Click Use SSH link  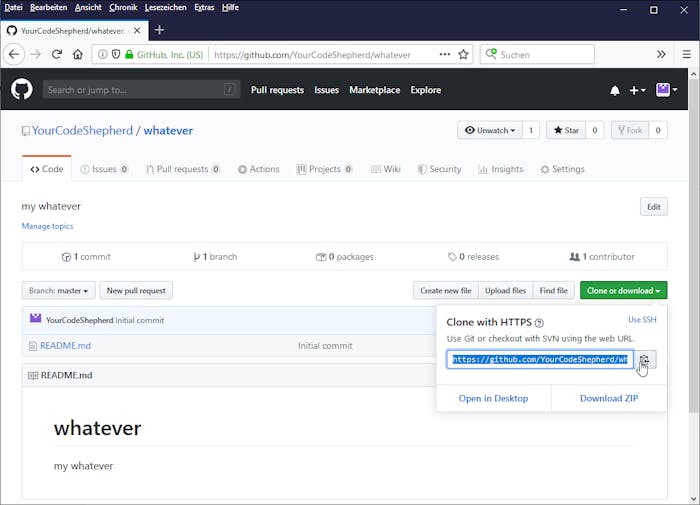tap(642, 320)
